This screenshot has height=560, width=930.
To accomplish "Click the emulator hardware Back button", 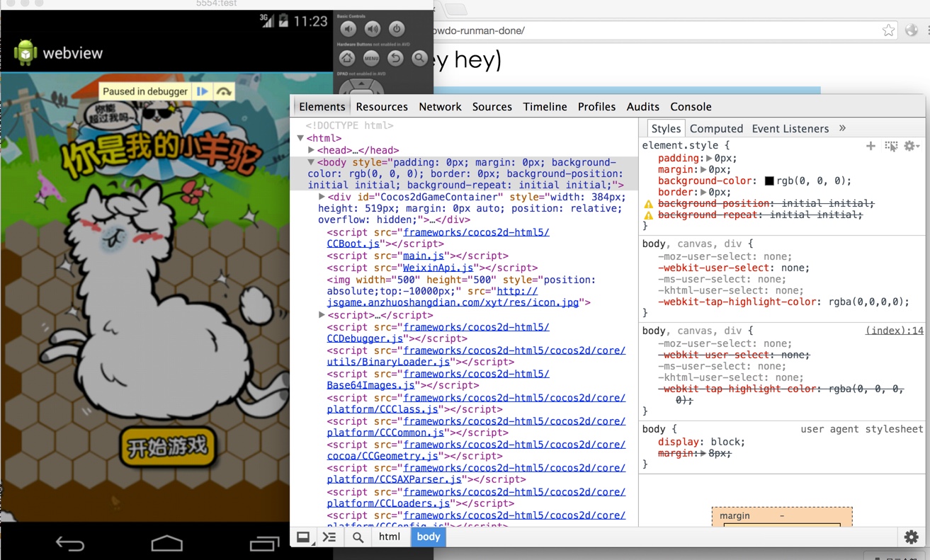I will (395, 59).
